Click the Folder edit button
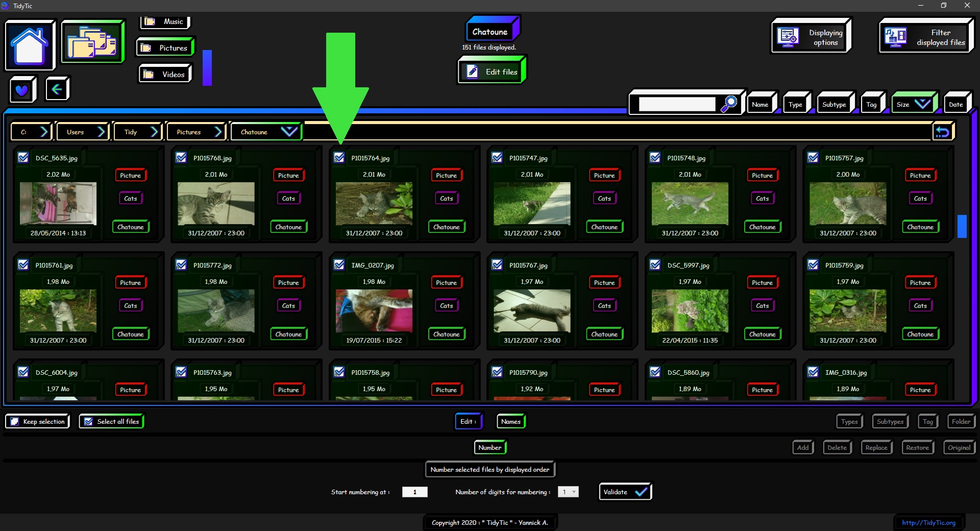This screenshot has height=531, width=980. (x=961, y=421)
